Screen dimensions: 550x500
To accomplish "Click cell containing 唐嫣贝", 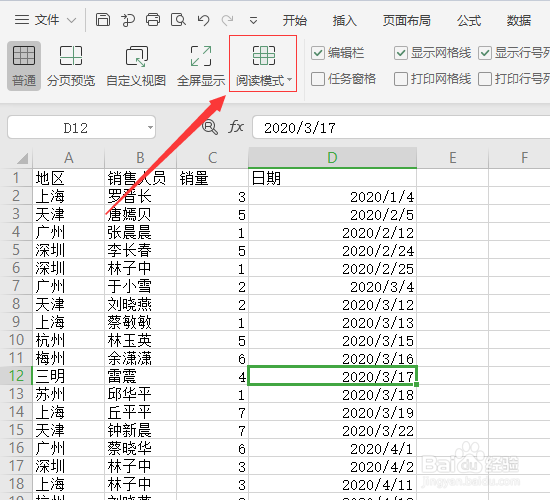I will (140, 214).
